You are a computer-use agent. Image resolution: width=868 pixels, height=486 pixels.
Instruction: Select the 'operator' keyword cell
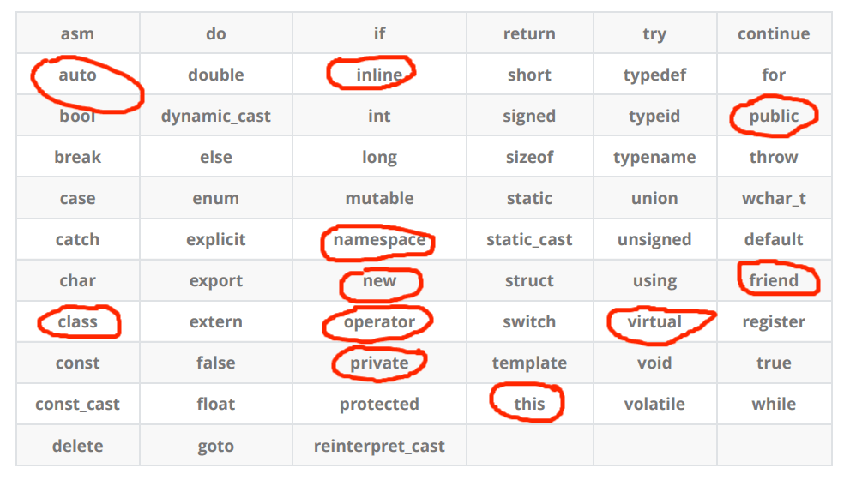379,322
